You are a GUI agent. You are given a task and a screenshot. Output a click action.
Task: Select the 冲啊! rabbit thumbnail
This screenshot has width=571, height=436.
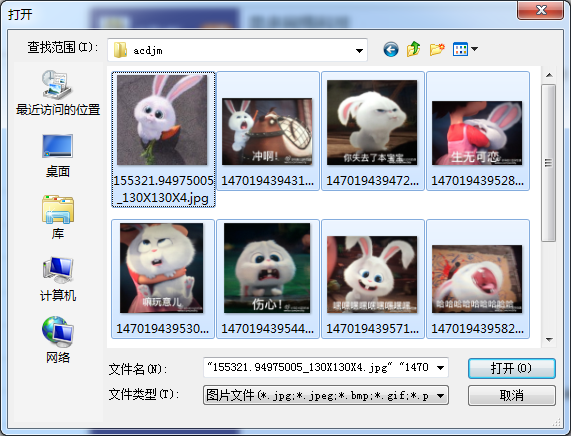click(267, 131)
